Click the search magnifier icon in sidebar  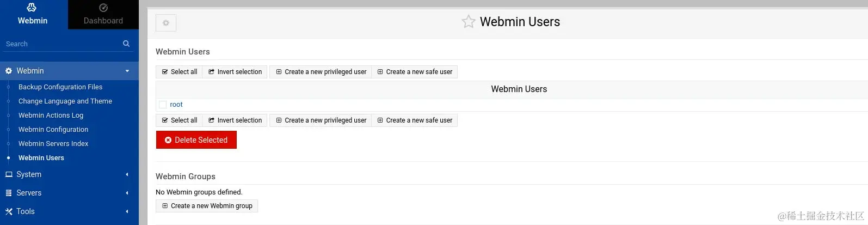pyautogui.click(x=126, y=44)
